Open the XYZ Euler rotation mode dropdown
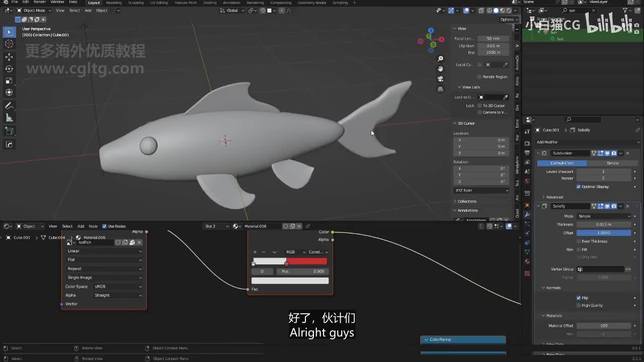The image size is (644, 362). tap(482, 191)
